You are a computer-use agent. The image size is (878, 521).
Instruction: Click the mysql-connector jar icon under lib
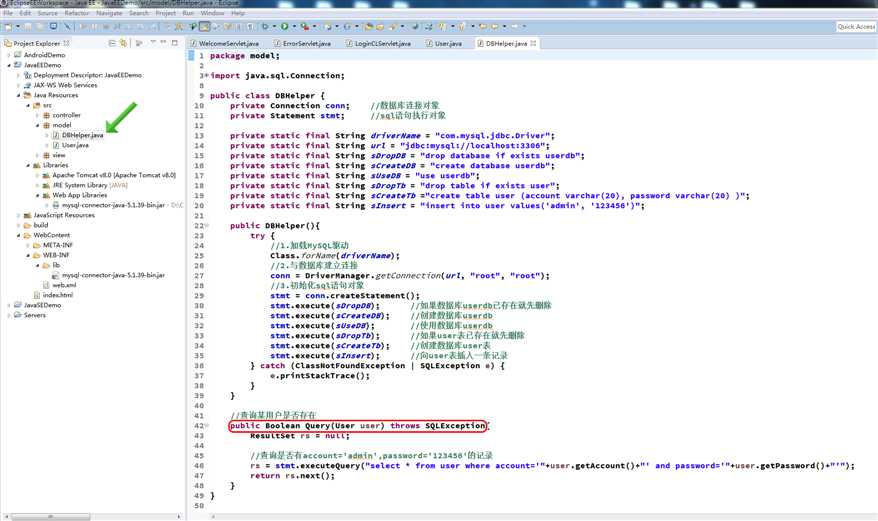(x=56, y=275)
